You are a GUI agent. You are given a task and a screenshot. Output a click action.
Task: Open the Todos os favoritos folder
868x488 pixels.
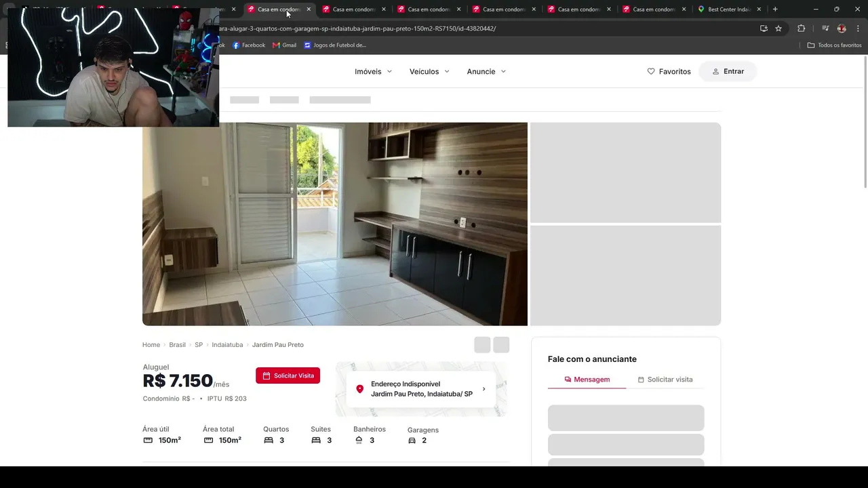click(835, 45)
